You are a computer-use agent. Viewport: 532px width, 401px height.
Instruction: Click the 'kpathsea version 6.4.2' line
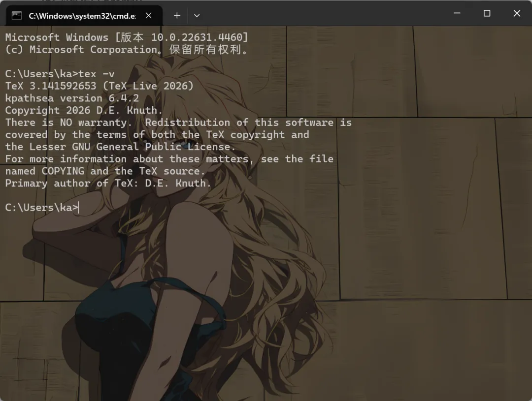coord(72,98)
